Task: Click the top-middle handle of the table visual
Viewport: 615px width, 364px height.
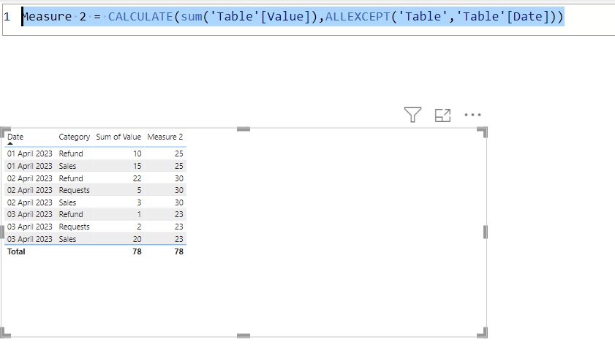Action: pos(244,129)
